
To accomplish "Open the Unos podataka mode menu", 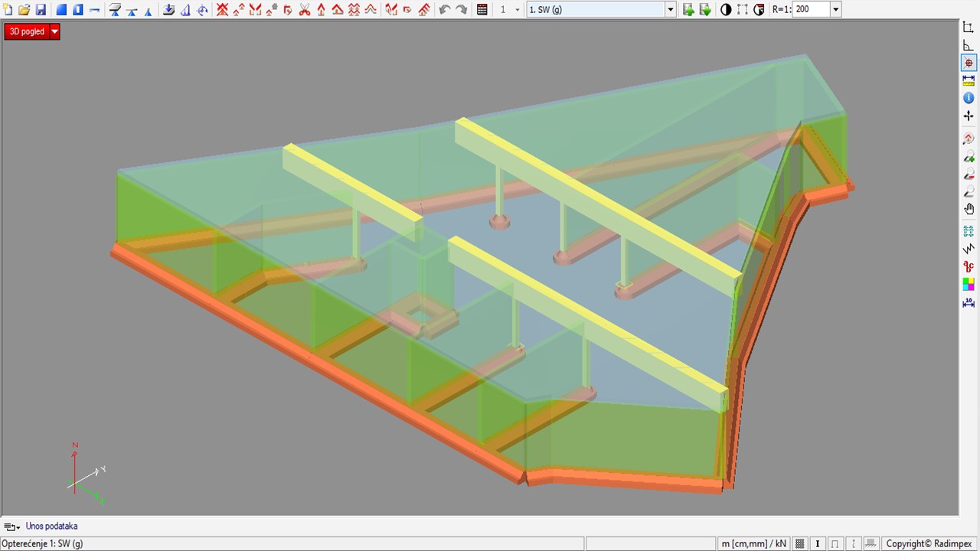I will pyautogui.click(x=11, y=527).
